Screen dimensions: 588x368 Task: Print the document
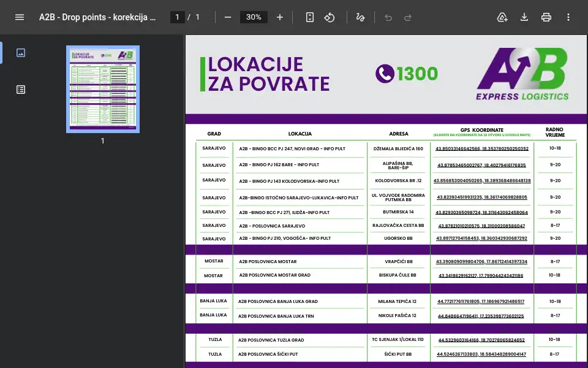point(546,17)
